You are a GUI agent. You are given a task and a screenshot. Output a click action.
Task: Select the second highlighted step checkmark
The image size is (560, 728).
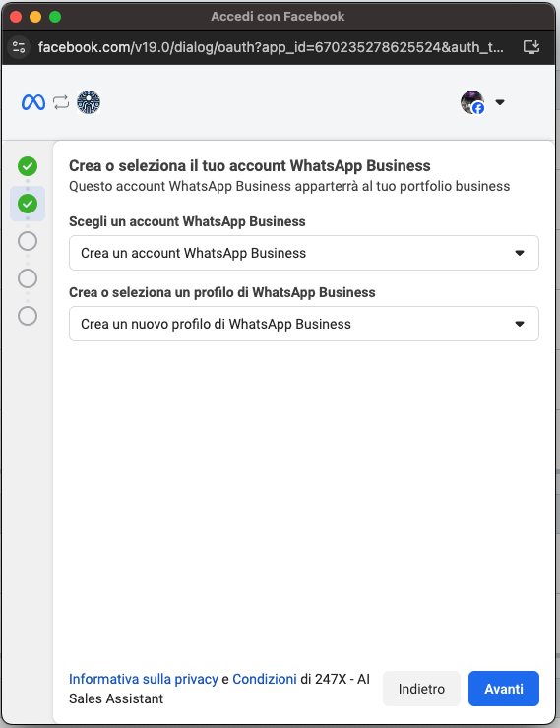[28, 204]
